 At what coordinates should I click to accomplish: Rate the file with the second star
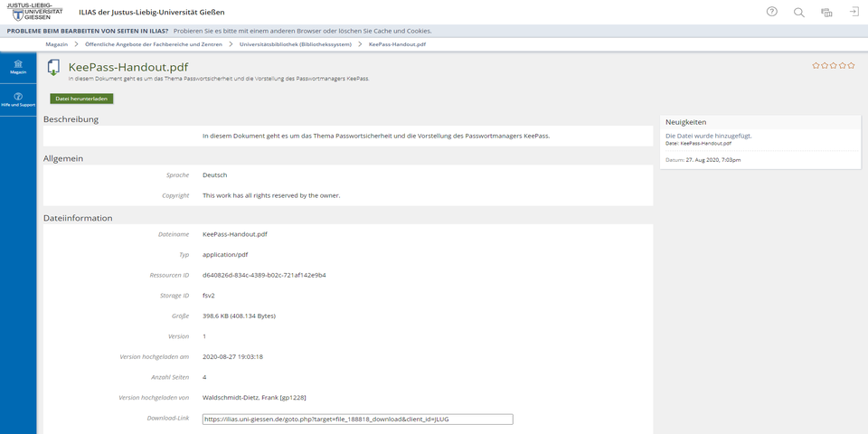(x=825, y=65)
